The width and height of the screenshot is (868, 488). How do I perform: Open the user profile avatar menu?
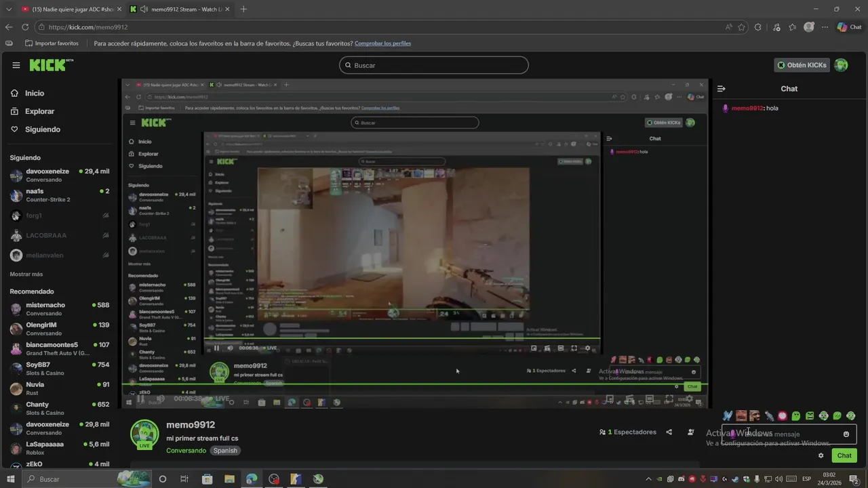coord(841,65)
